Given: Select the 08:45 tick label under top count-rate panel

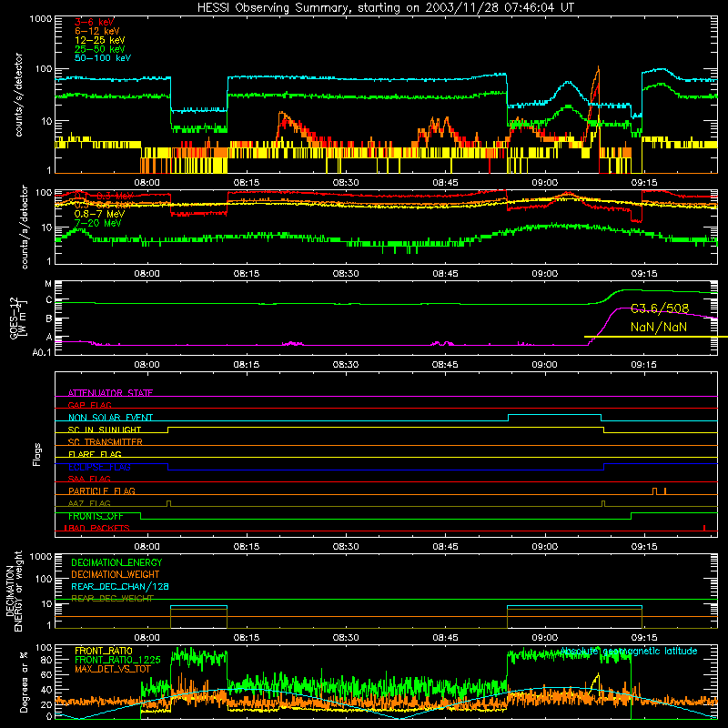Looking at the screenshot, I should tap(445, 183).
